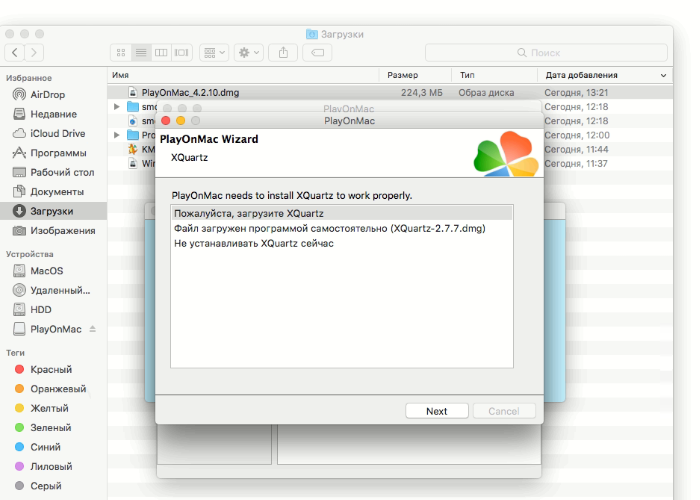Click type cell 'Образ диска'
This screenshot has width=700, height=500.
coord(486,92)
